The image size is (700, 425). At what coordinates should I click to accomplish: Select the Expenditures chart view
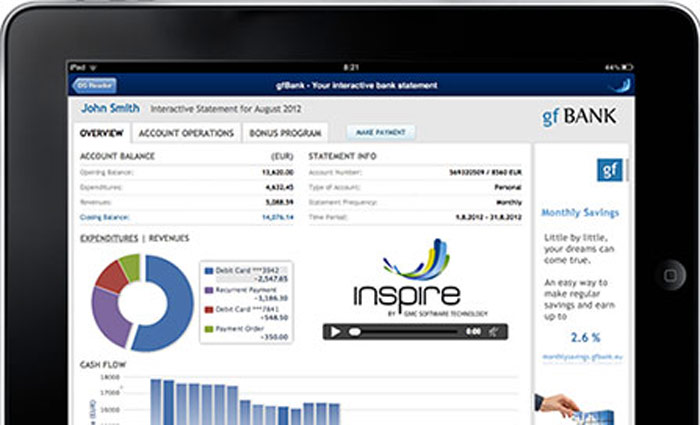pyautogui.click(x=109, y=238)
